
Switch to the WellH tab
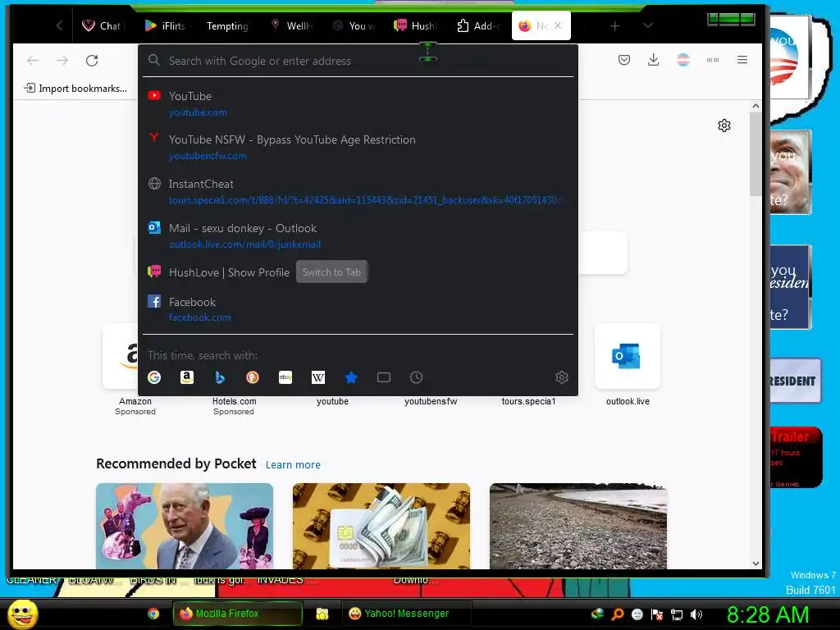pos(291,25)
